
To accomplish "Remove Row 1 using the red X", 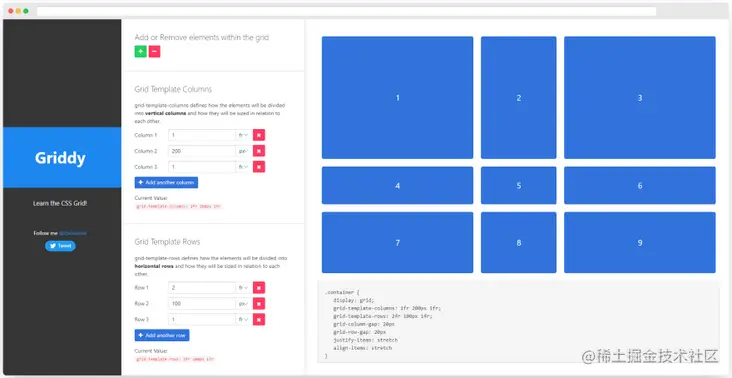I will tap(259, 288).
